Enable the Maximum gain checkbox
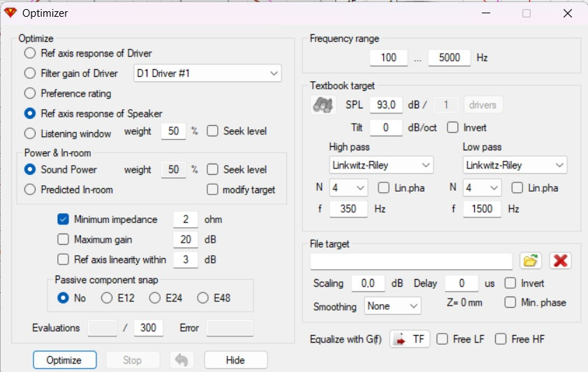 click(63, 239)
